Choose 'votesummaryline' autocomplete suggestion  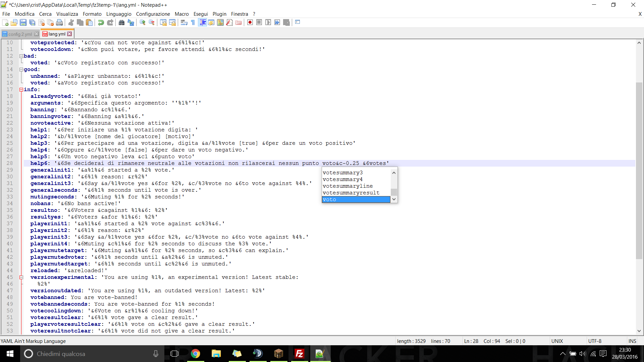(x=356, y=186)
